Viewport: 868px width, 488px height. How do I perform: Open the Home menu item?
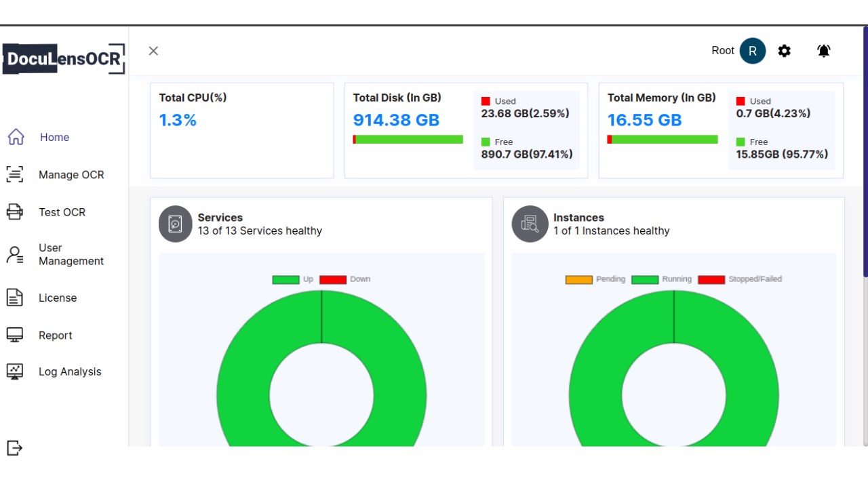click(54, 137)
